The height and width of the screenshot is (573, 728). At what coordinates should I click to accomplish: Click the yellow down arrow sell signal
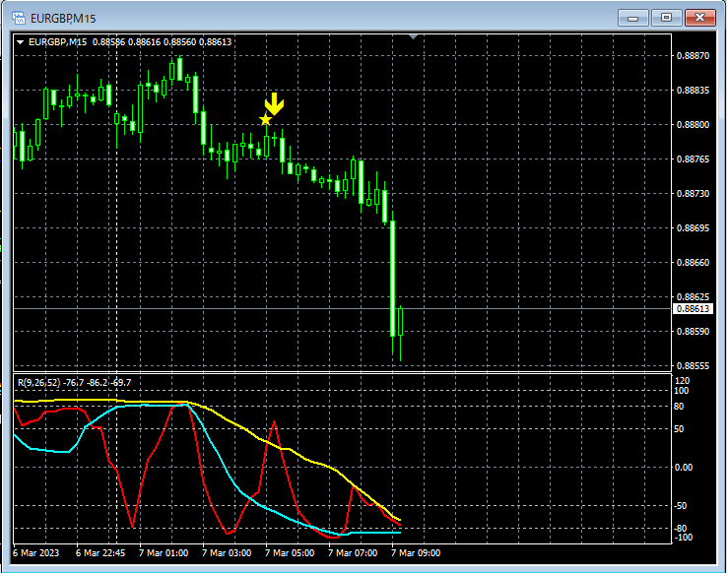click(275, 104)
